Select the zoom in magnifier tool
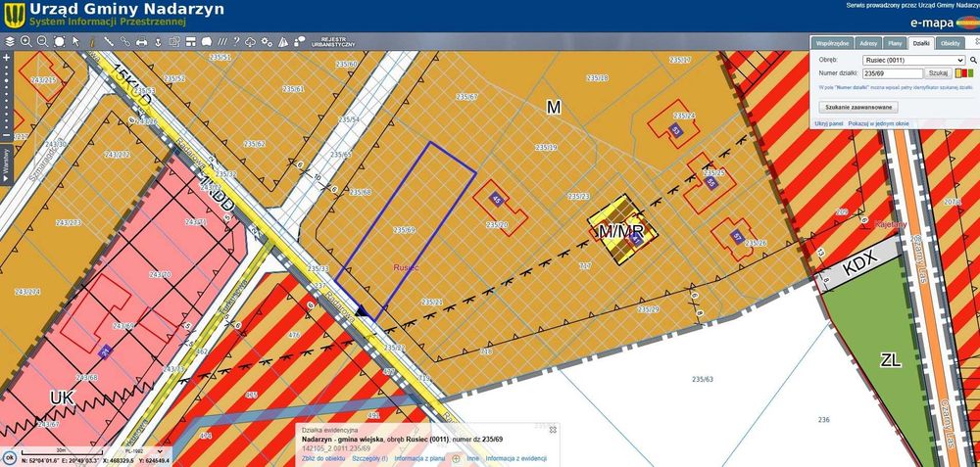 25,42
